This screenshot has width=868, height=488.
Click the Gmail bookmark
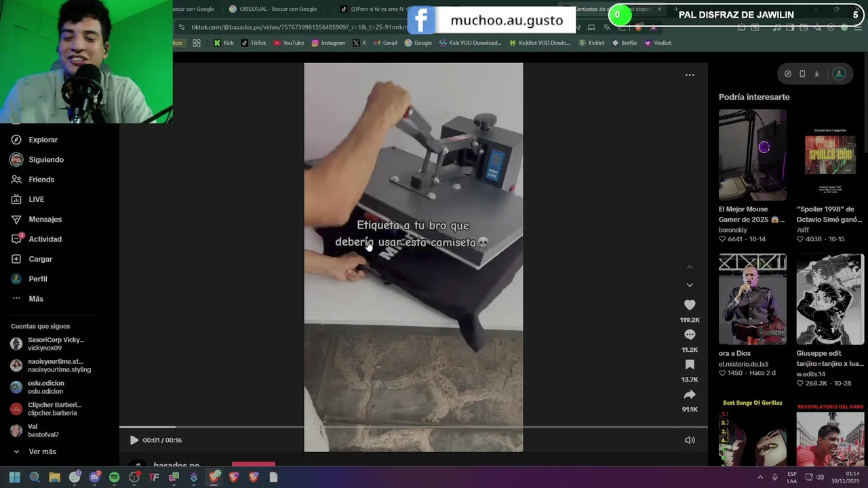(x=385, y=43)
